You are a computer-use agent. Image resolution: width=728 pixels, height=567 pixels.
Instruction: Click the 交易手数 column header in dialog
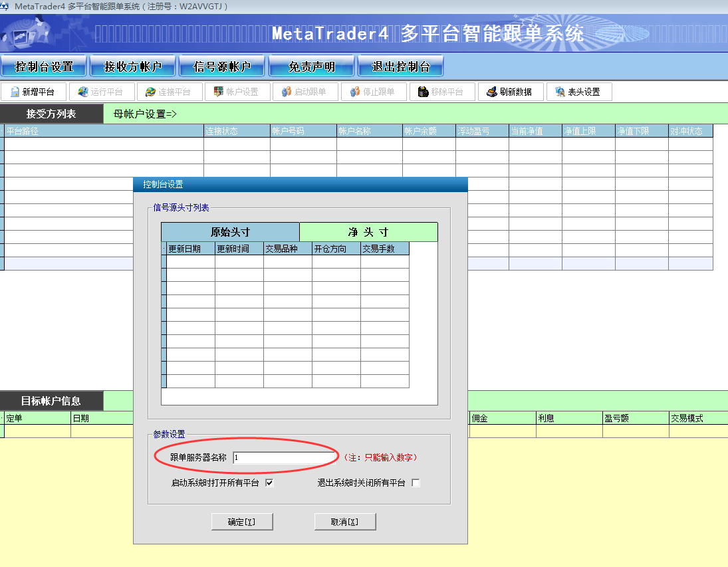(385, 249)
